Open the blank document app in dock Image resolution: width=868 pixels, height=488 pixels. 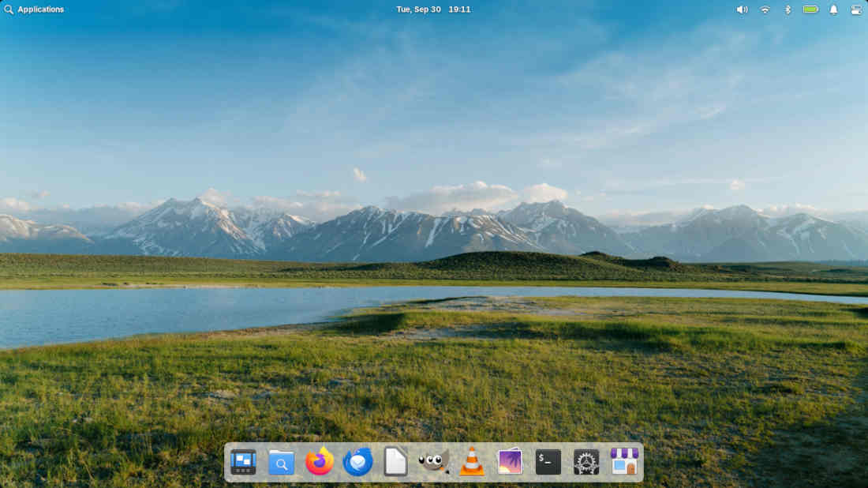(395, 462)
